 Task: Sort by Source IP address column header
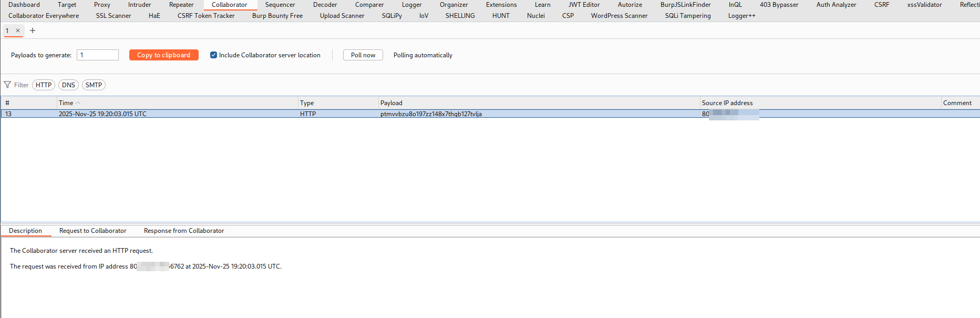click(x=727, y=103)
